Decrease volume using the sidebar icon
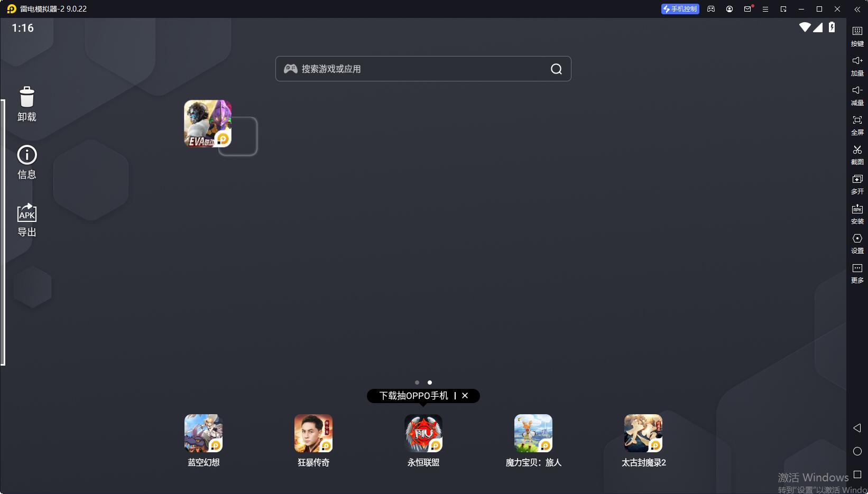This screenshot has height=494, width=868. click(857, 91)
